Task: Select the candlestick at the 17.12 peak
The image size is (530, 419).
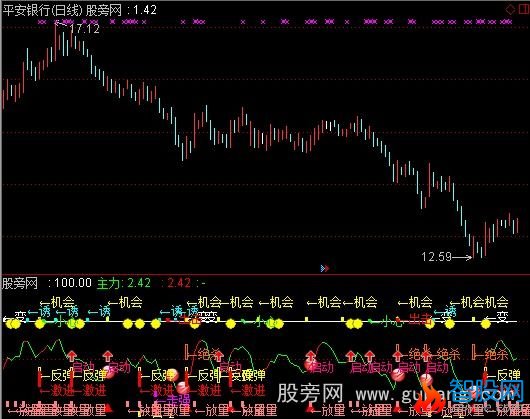Action: point(56,41)
